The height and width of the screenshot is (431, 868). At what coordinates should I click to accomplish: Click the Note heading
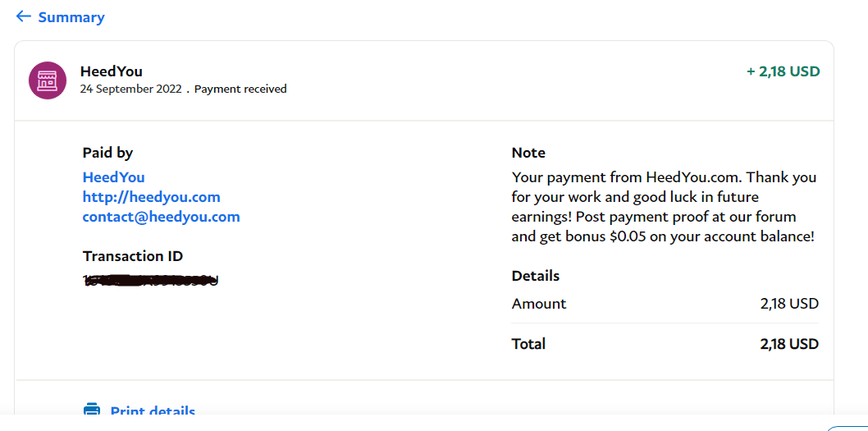pyautogui.click(x=528, y=153)
